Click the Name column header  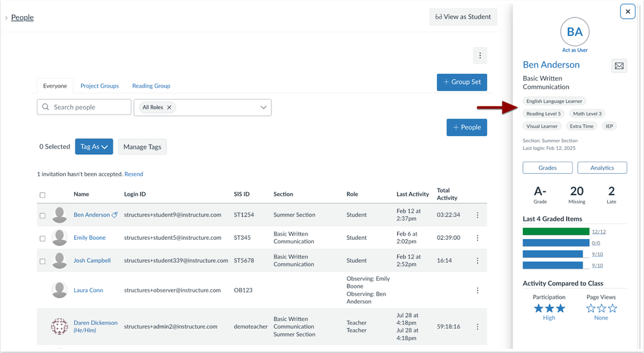[81, 194]
